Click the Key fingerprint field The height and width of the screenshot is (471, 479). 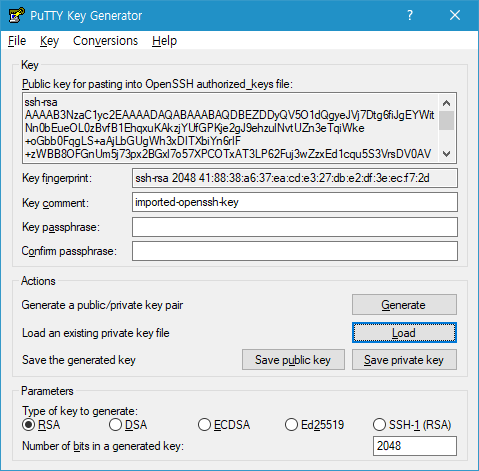click(295, 178)
